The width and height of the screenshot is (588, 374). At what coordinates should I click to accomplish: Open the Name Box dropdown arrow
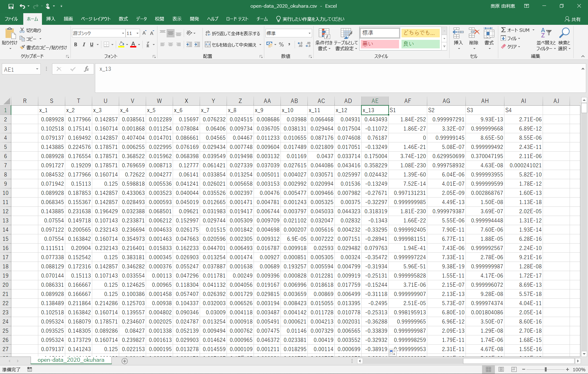point(37,69)
